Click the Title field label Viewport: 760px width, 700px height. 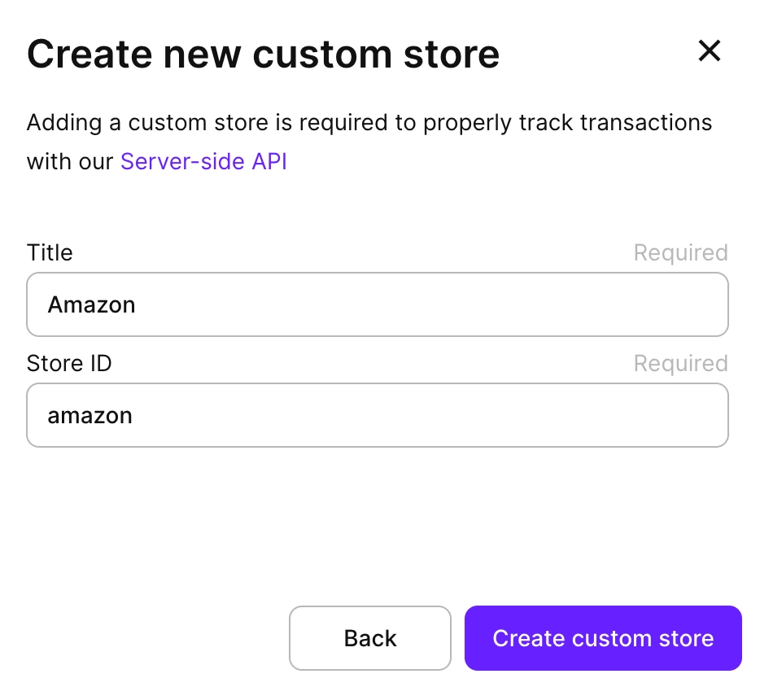[x=50, y=253]
